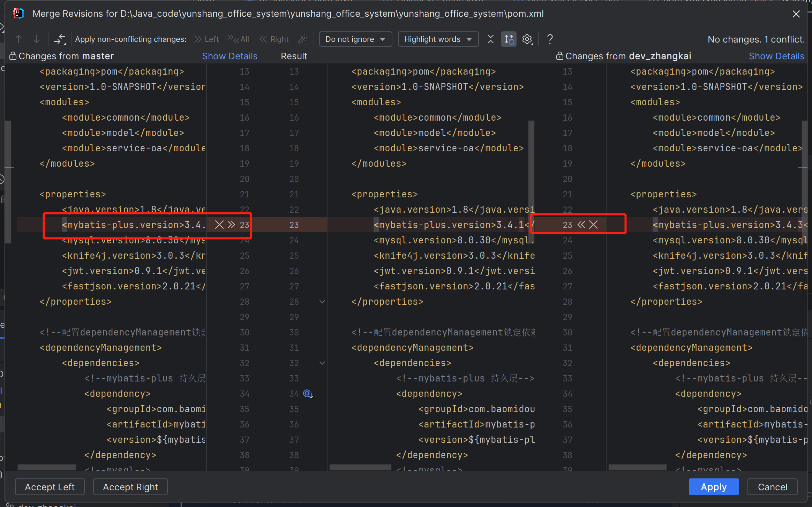
Task: Click the magic wand resolve conflicts icon
Action: tap(302, 39)
